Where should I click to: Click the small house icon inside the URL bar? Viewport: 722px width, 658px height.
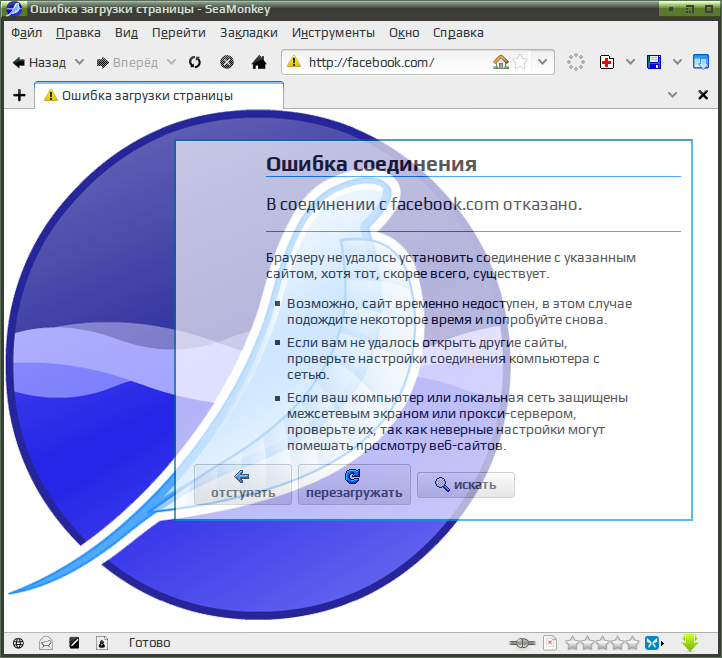[x=501, y=62]
